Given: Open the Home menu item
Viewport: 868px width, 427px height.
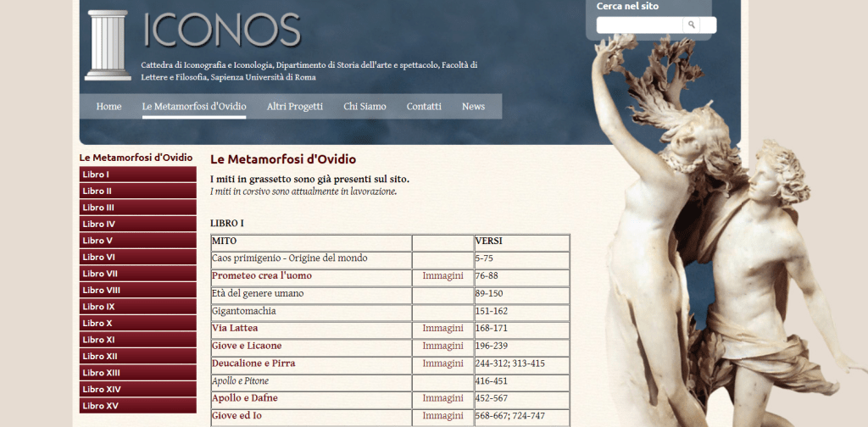Looking at the screenshot, I should 108,107.
